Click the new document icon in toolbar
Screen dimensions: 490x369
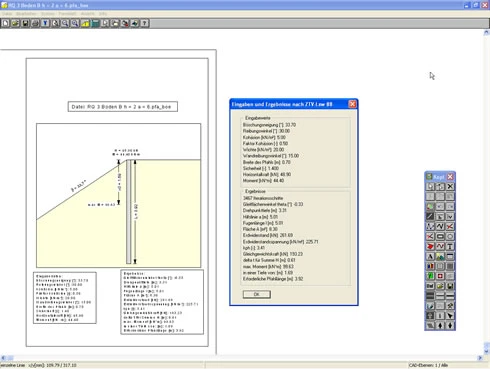[x=6, y=23]
